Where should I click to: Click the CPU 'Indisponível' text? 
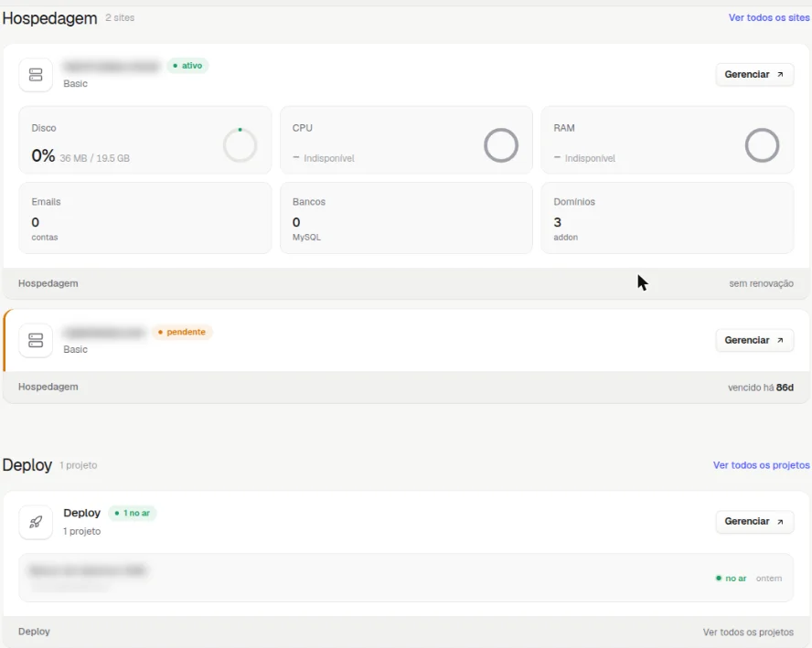click(329, 158)
